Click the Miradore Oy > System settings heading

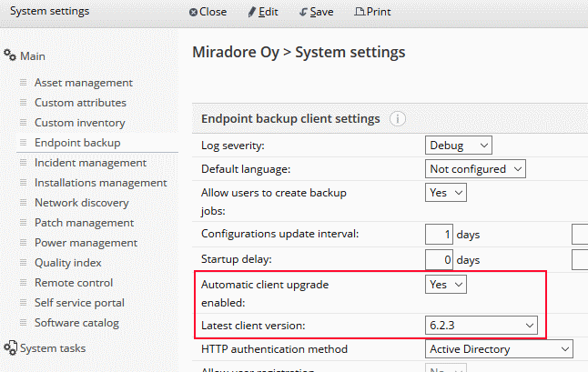299,52
